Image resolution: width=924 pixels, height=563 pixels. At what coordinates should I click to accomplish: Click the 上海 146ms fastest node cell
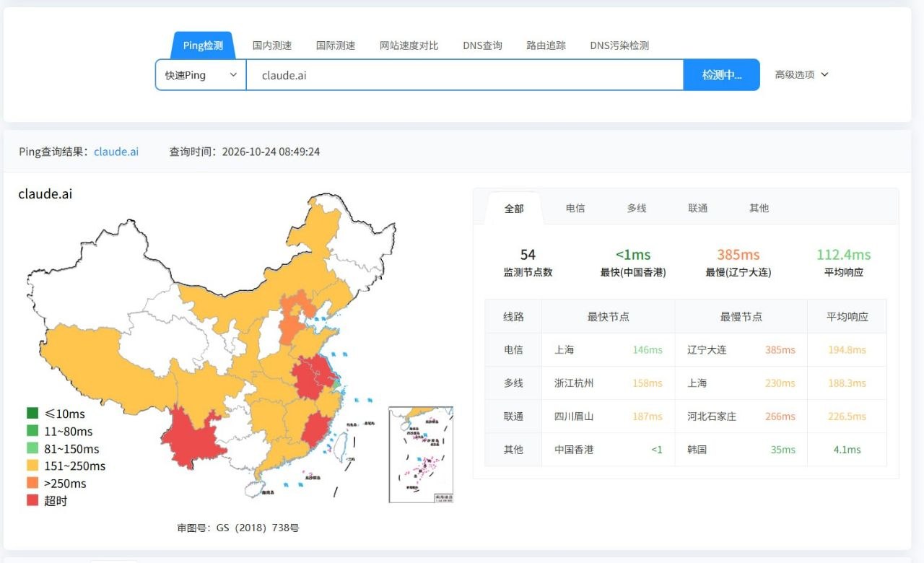[x=609, y=349]
